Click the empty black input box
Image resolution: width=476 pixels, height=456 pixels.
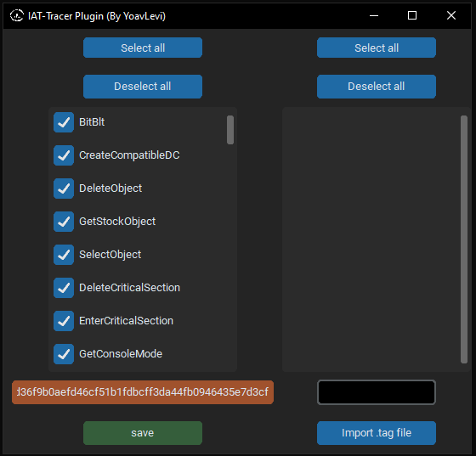[x=377, y=392]
